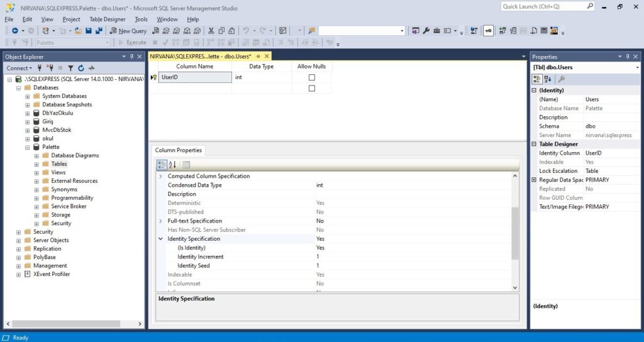Click the Refresh icon in Object Explorer
This screenshot has height=342, width=644.
81,68
